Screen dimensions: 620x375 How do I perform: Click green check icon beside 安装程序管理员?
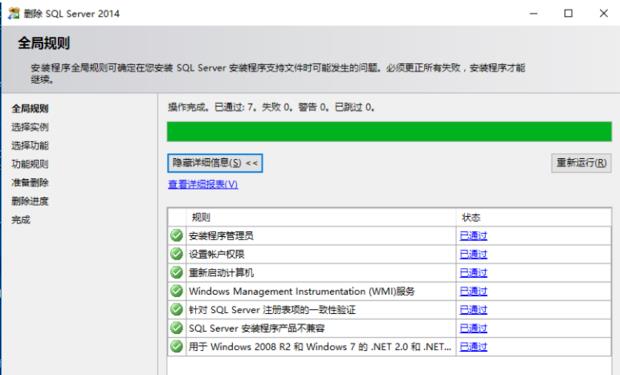click(x=176, y=235)
